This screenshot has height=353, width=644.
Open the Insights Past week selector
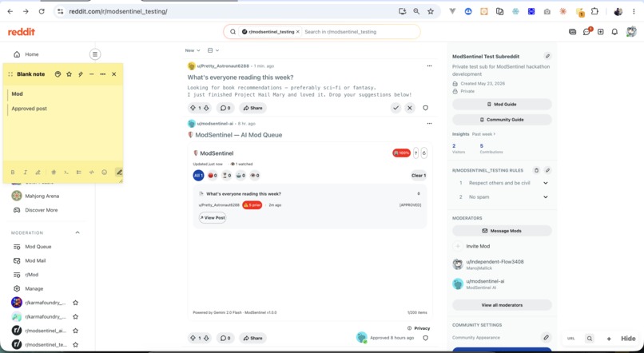pos(484,134)
